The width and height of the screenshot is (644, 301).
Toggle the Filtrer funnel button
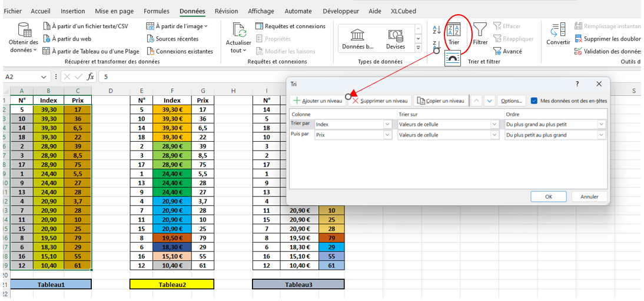coord(480,34)
